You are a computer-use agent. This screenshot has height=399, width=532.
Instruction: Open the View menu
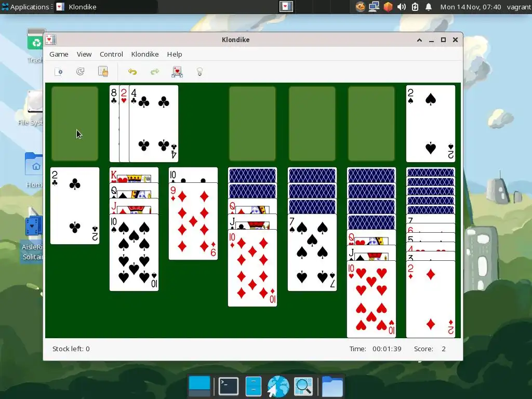(x=84, y=54)
